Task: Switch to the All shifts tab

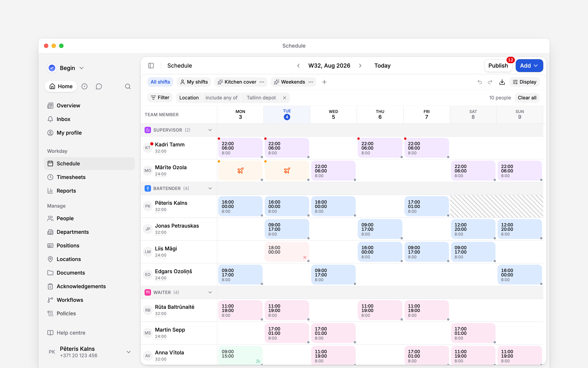Action: point(160,82)
